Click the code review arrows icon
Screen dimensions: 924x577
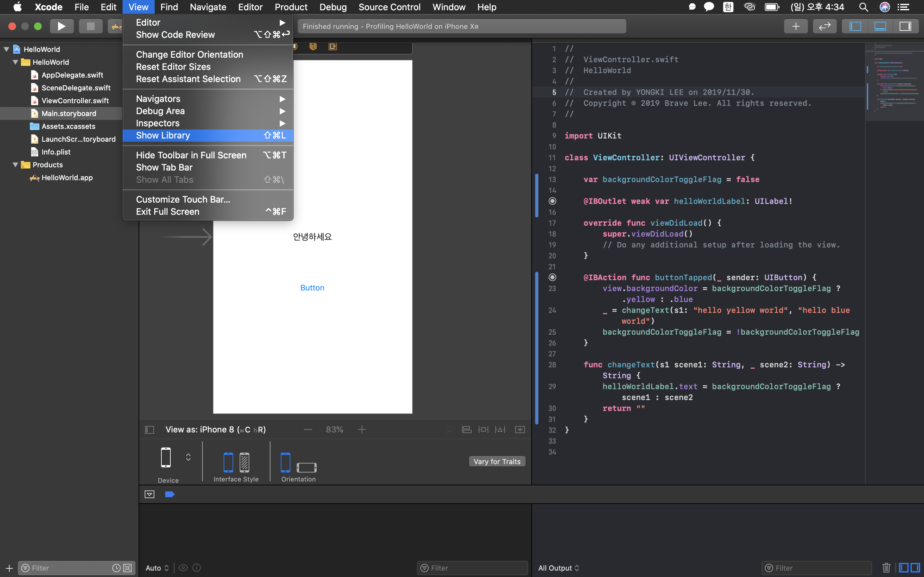(x=824, y=26)
